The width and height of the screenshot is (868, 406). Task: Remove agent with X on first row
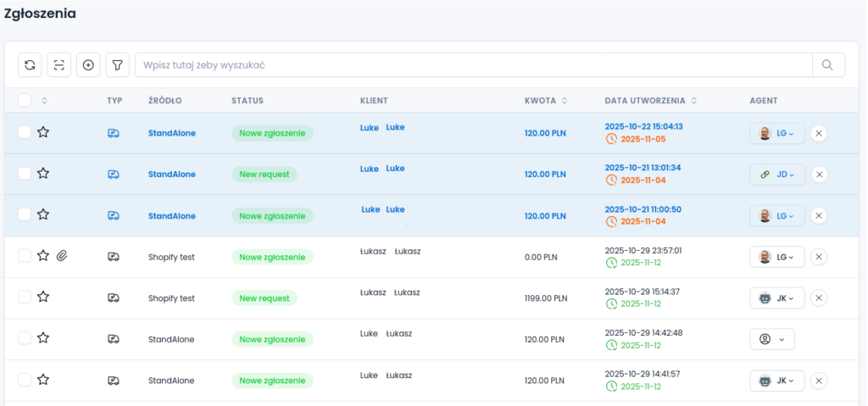point(818,133)
